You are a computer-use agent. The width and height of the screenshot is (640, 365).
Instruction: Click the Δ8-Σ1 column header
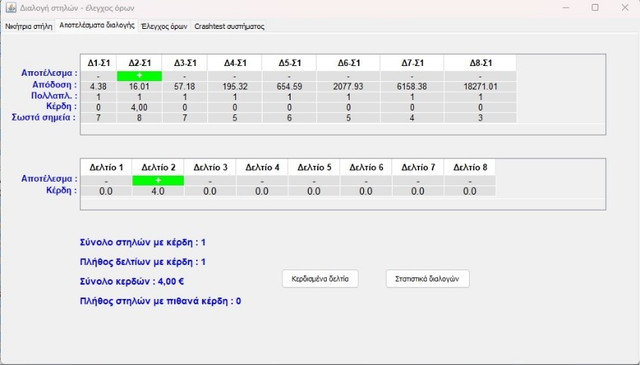point(480,63)
